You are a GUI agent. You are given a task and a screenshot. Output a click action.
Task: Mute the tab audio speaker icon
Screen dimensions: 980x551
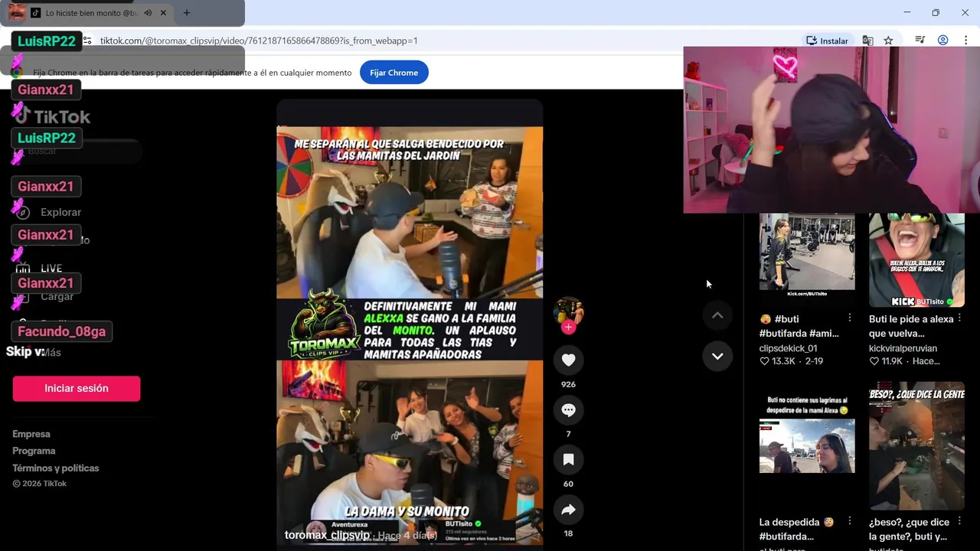coord(148,13)
